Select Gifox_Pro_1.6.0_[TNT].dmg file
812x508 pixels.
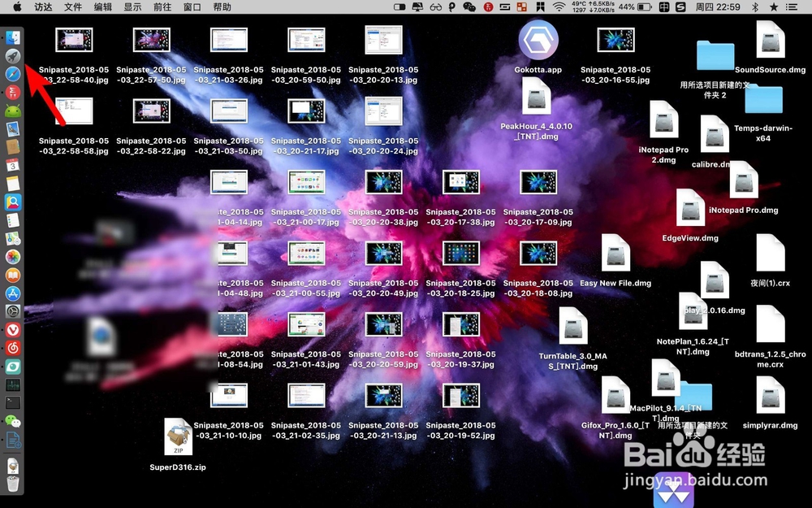(615, 396)
